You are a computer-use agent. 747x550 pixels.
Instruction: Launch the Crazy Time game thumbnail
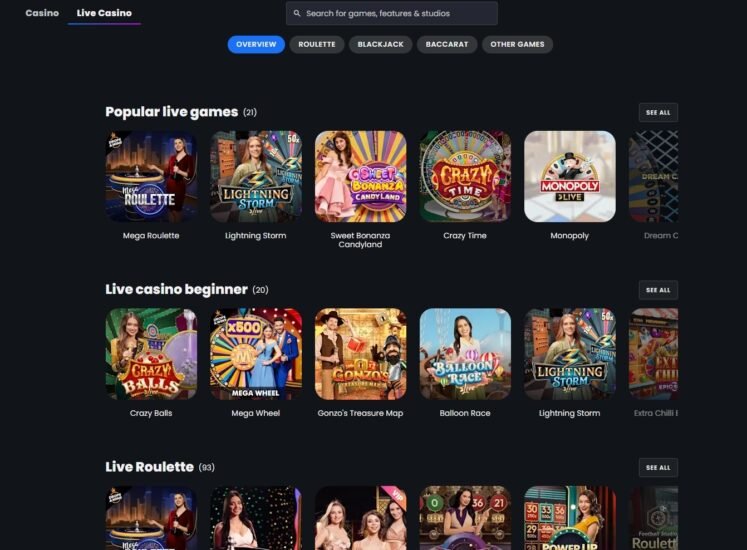click(465, 176)
